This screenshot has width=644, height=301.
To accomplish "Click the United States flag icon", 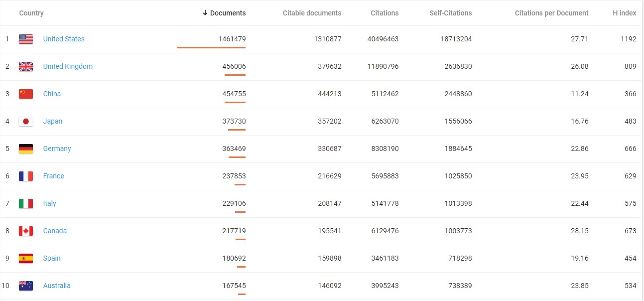I will click(x=26, y=39).
